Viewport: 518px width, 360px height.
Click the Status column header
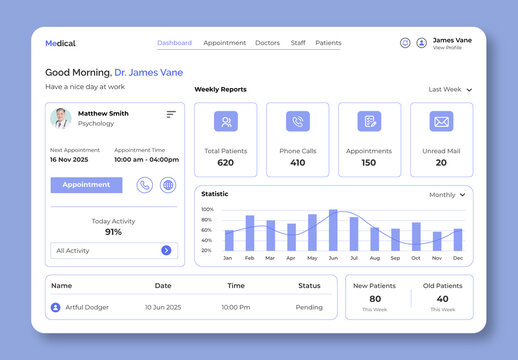click(309, 286)
